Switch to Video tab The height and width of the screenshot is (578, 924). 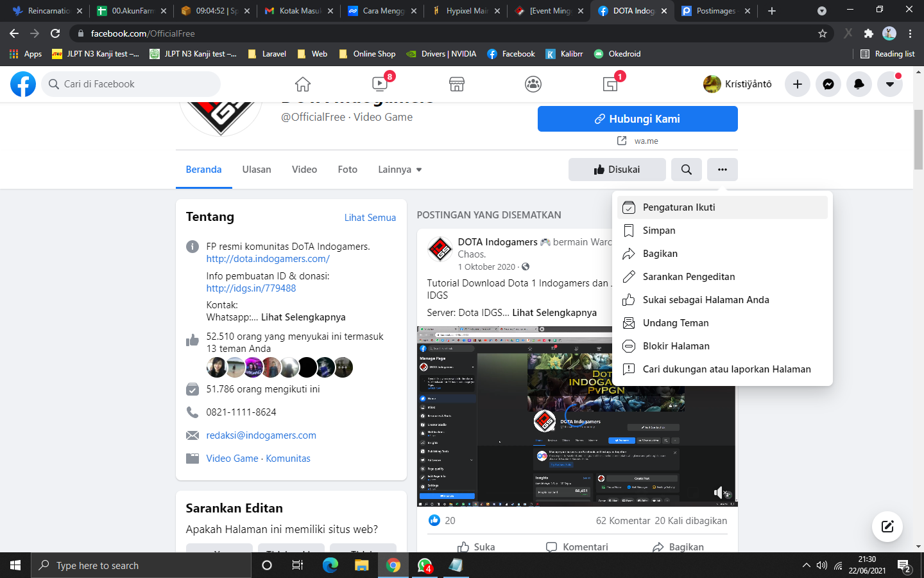(304, 170)
